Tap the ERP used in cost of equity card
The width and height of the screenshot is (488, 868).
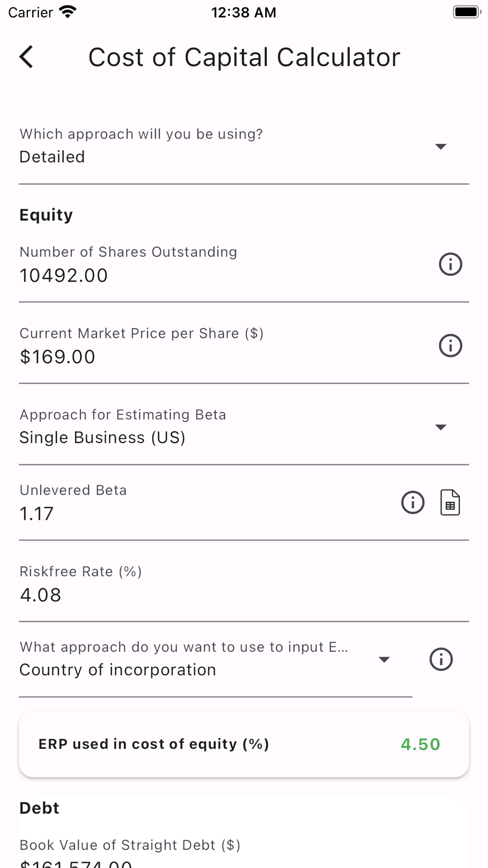[244, 744]
